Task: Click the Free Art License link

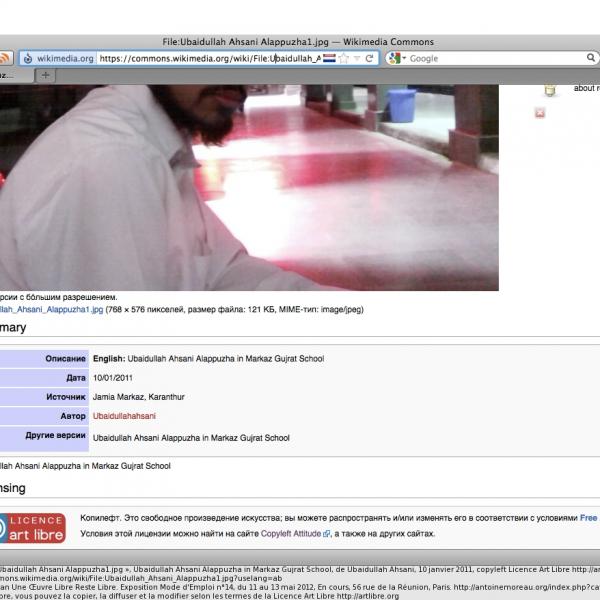Action: pyautogui.click(x=590, y=518)
